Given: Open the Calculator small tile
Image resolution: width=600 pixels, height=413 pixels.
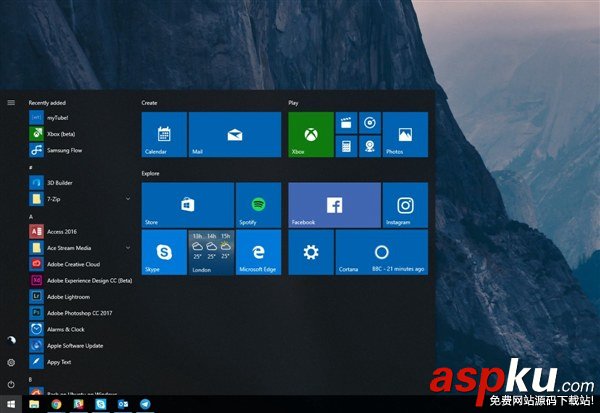Looking at the screenshot, I should 346,146.
